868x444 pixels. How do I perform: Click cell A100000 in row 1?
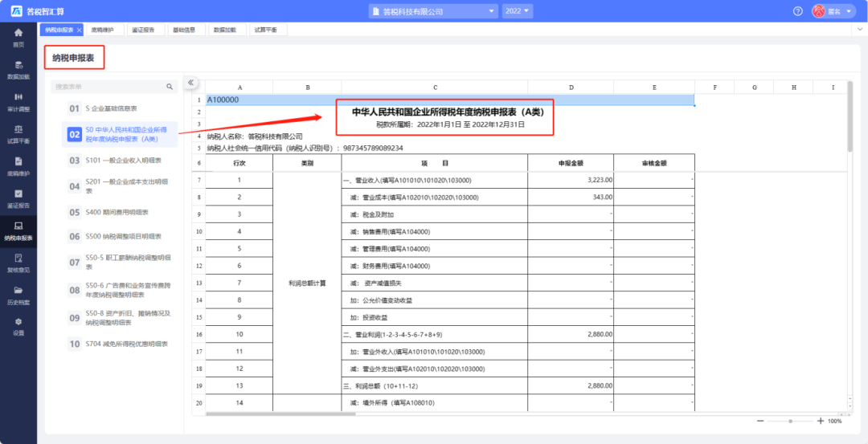[x=450, y=100]
